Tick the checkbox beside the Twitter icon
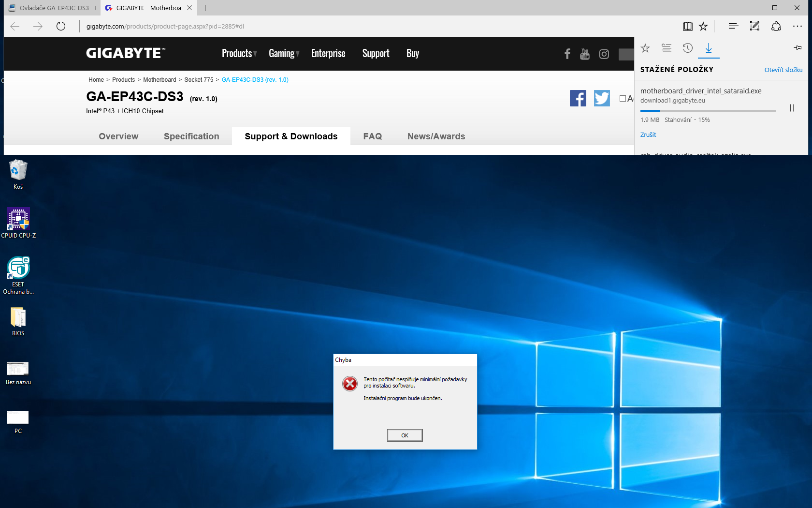 [x=623, y=98]
